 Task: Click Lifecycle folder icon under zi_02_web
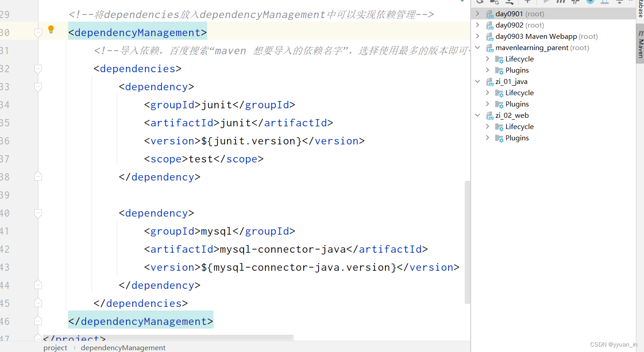499,127
